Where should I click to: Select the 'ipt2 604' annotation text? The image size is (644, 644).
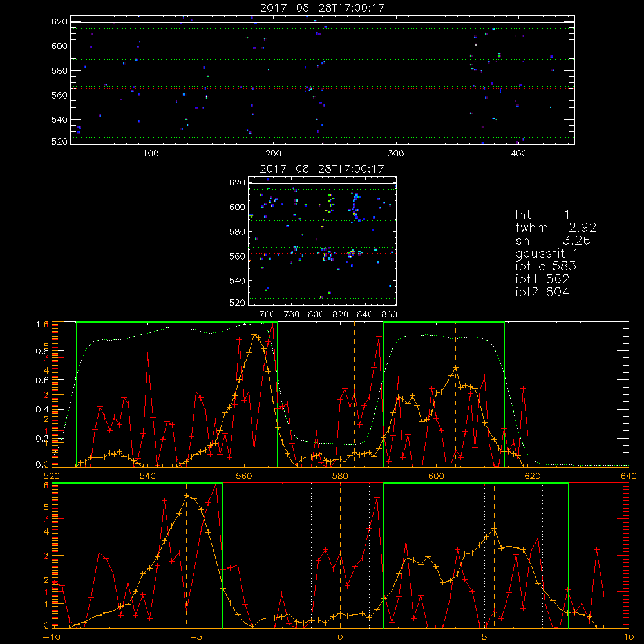click(542, 292)
